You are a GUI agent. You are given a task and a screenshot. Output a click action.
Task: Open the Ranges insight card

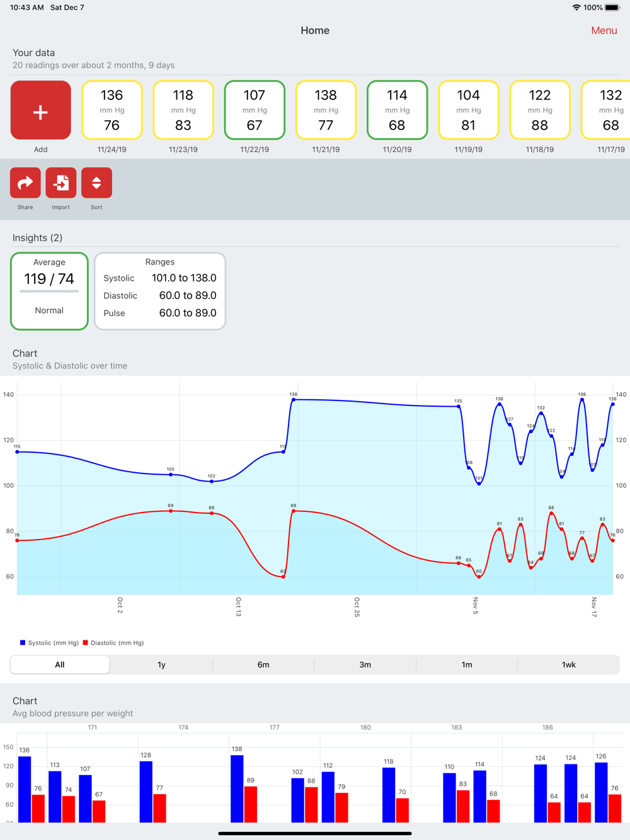coord(160,291)
